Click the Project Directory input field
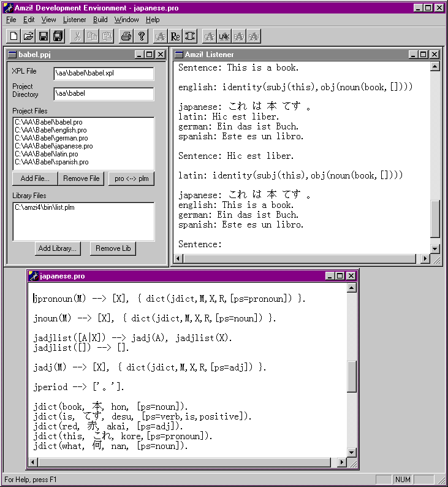 click(x=103, y=94)
